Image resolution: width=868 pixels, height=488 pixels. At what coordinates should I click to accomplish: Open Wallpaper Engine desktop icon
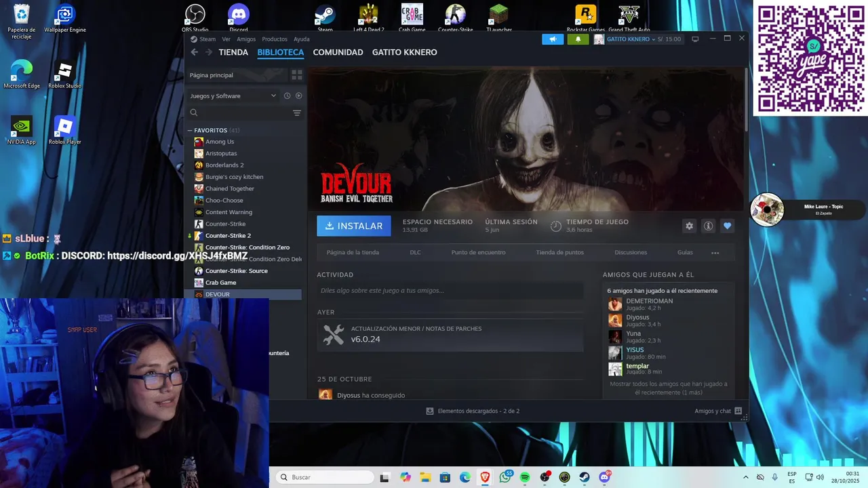pos(65,18)
